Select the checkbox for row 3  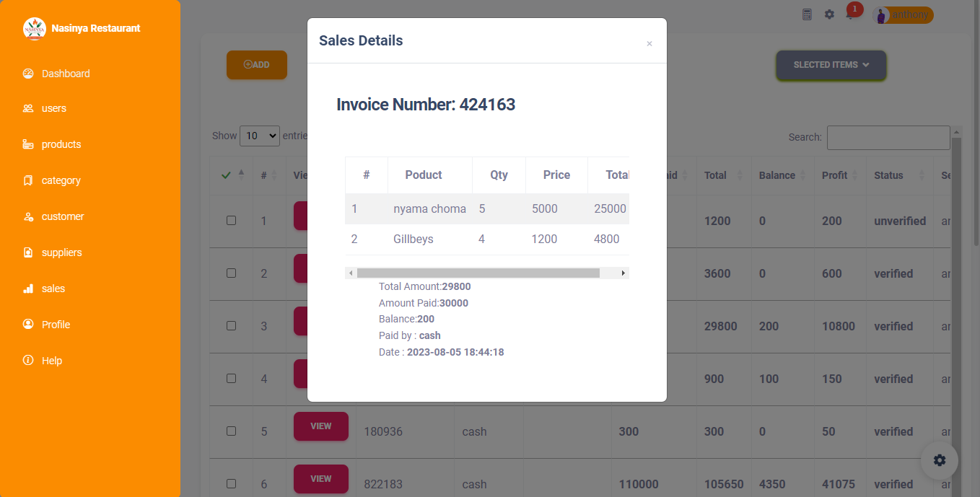[x=231, y=326]
